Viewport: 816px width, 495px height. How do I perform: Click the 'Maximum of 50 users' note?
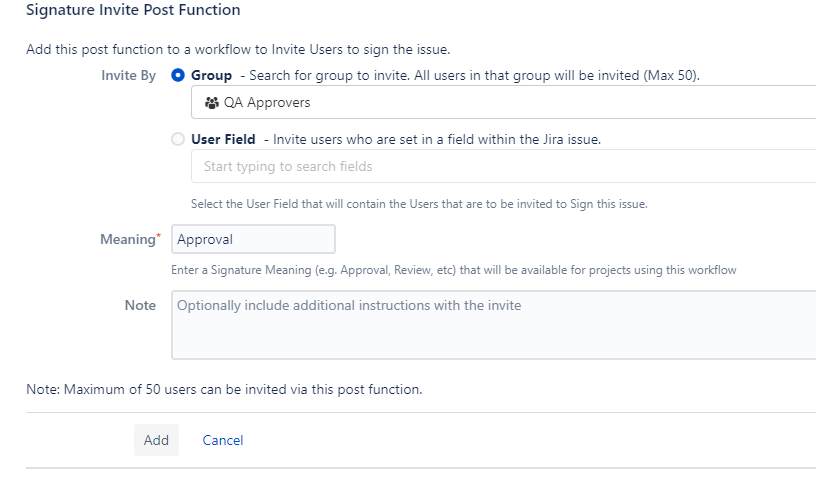click(224, 389)
